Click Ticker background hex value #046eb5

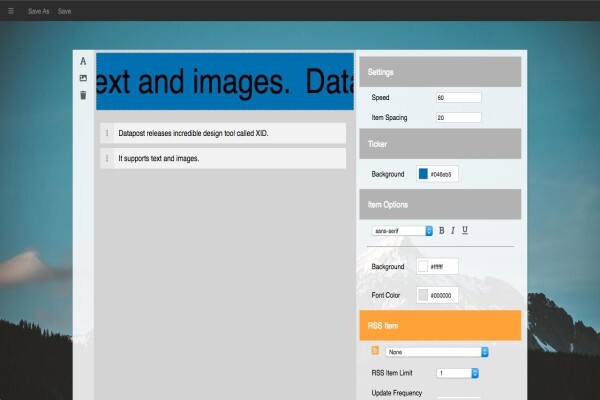point(441,175)
